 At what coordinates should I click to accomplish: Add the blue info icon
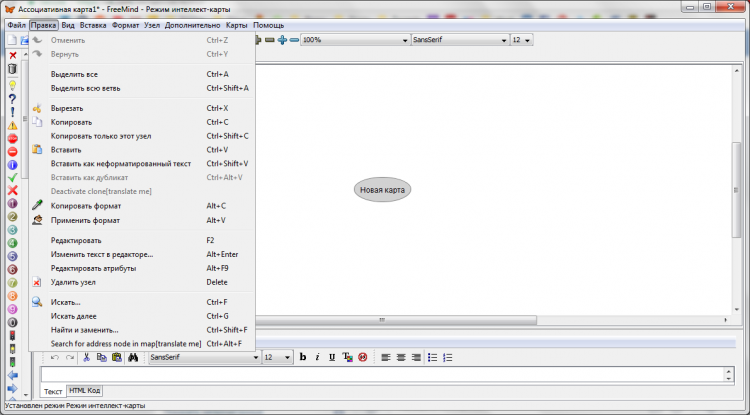pos(13,165)
